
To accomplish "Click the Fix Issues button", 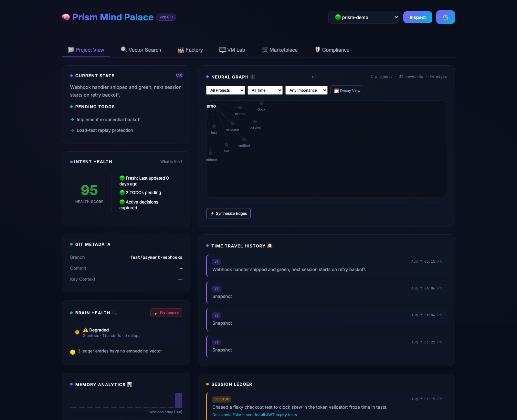I will pos(166,313).
